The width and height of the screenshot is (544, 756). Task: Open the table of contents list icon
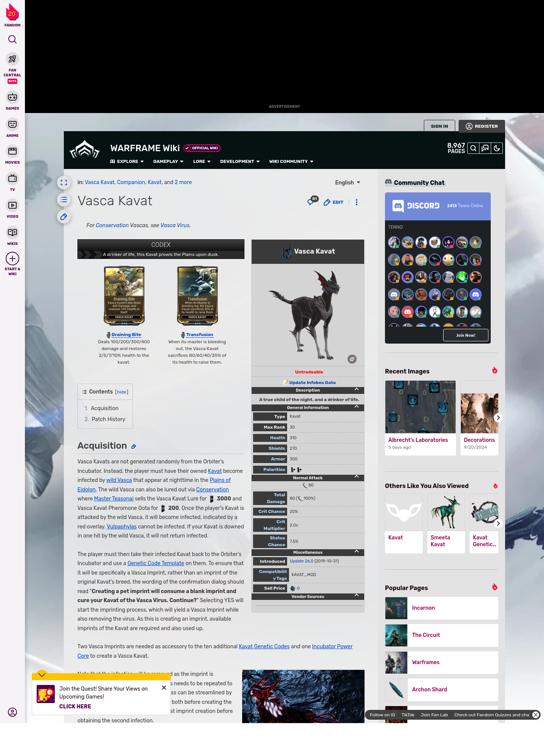pos(64,200)
